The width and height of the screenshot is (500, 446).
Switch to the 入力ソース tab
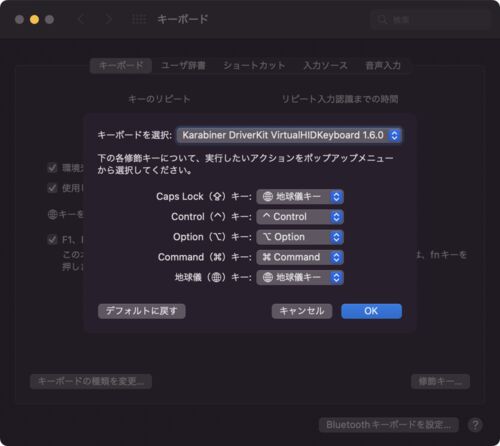325,66
